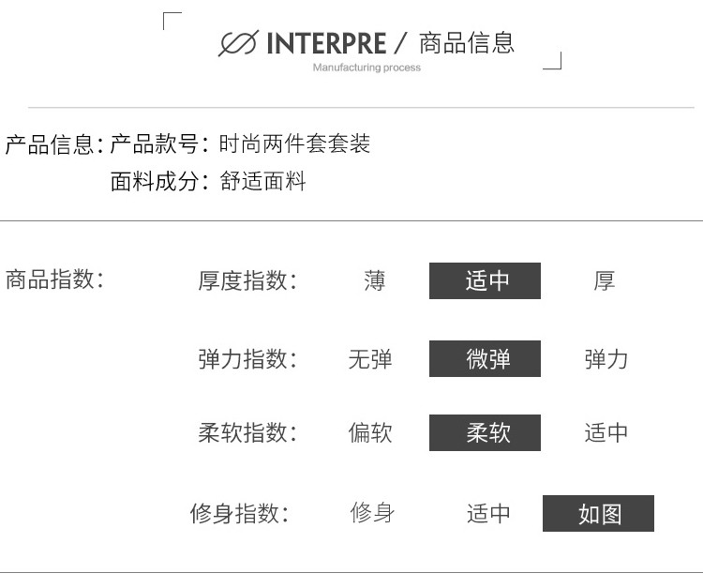Choose 适中 in the softness row

click(606, 433)
